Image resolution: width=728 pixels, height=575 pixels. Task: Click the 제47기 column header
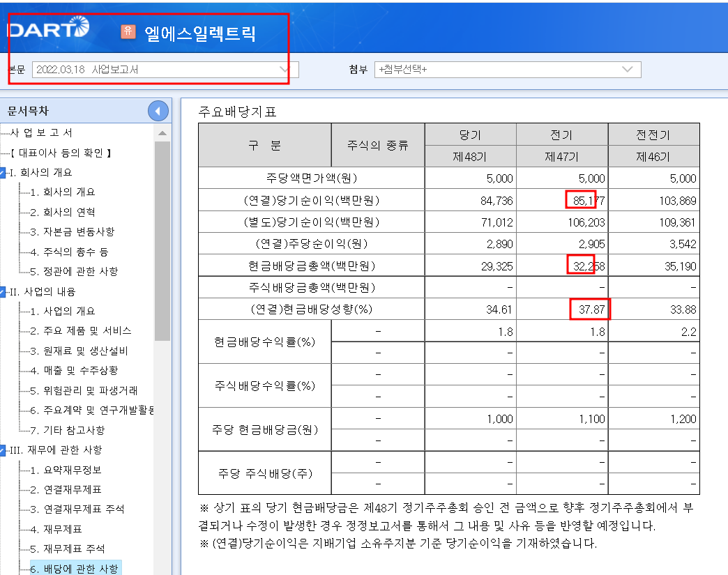click(x=562, y=157)
